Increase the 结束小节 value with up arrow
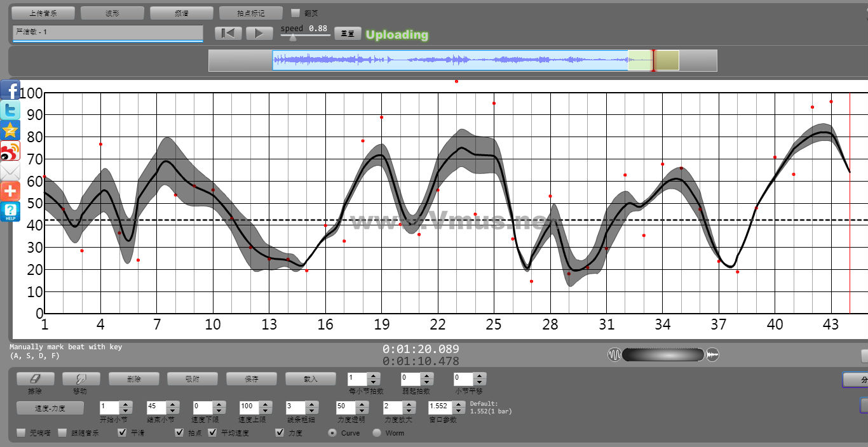The image size is (868, 447). click(x=173, y=403)
